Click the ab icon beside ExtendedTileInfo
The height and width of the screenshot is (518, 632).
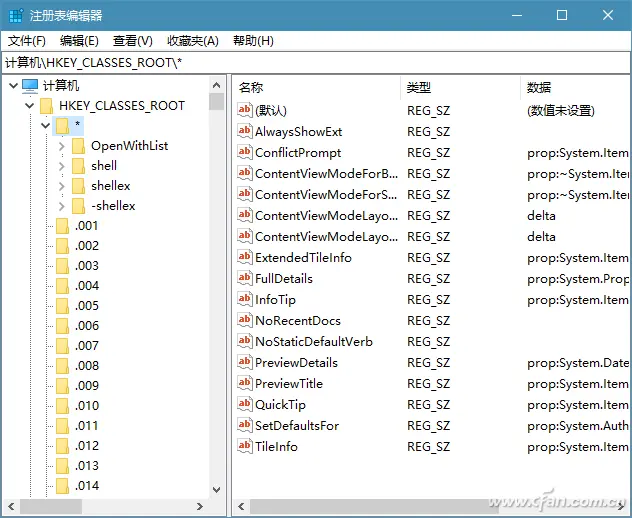(245, 257)
